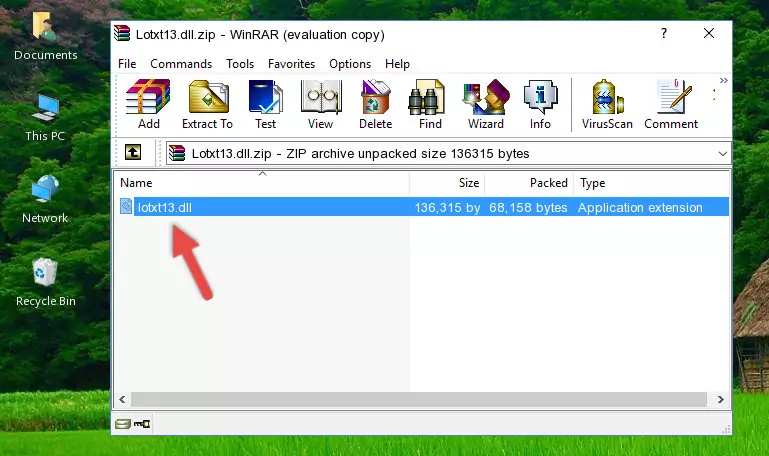Click the horizontal scrollbar left arrow
This screenshot has width=769, height=456.
click(x=122, y=399)
